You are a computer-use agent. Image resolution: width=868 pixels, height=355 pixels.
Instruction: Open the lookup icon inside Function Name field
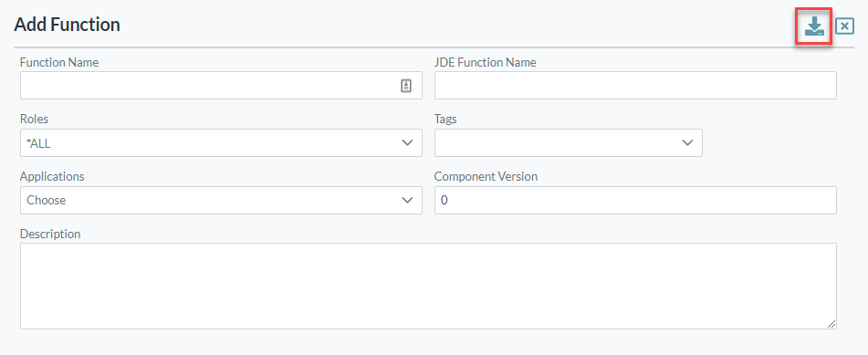point(406,85)
